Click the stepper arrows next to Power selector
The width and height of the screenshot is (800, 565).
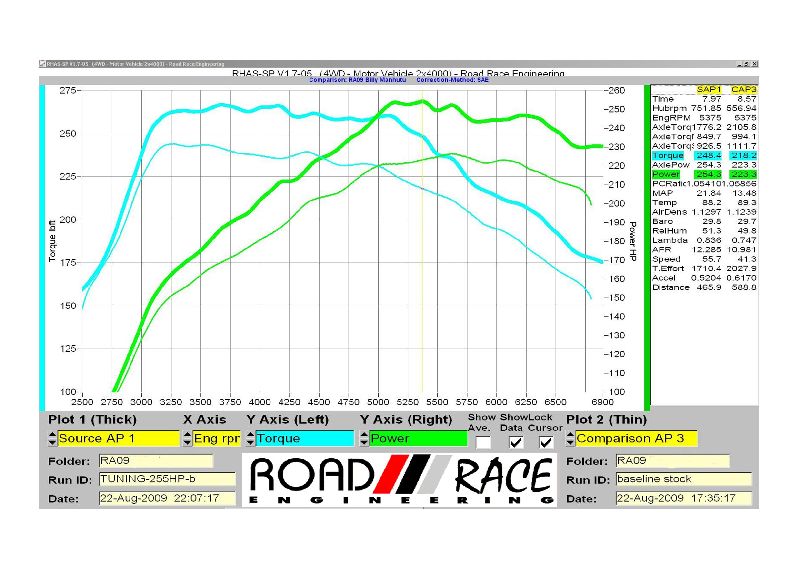[x=363, y=438]
